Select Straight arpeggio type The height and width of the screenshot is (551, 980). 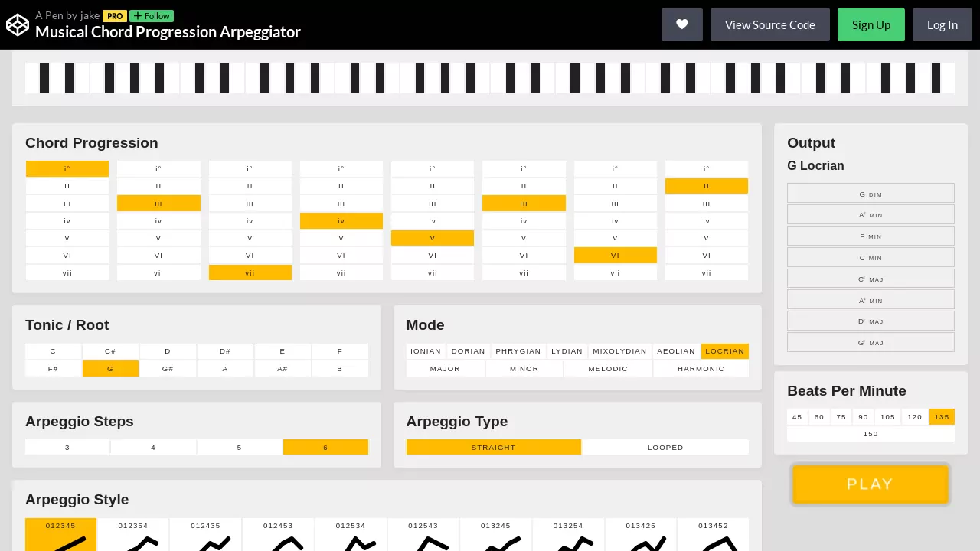494,447
